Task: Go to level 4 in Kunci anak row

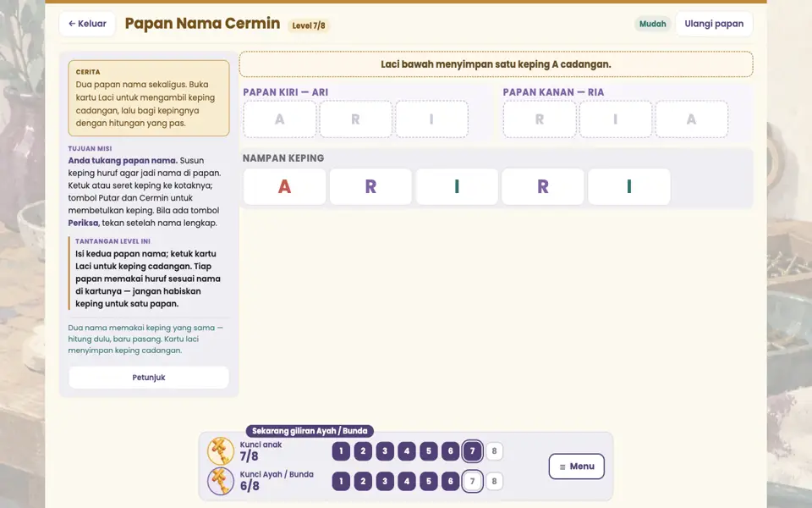Action: [407, 451]
